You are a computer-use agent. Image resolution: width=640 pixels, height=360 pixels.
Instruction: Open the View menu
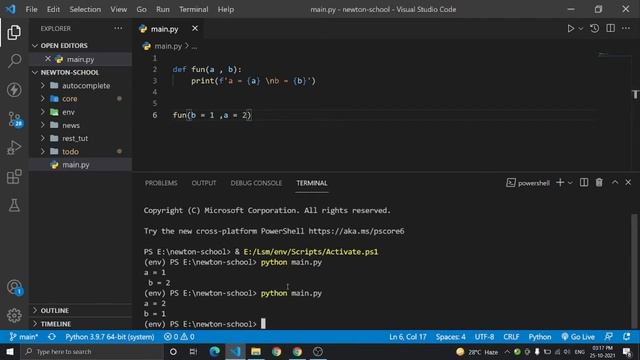118,9
